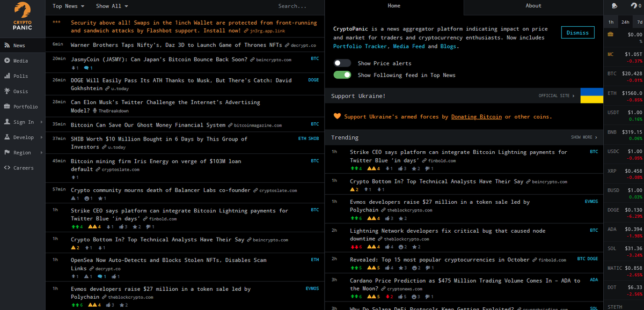
Task: Open 'Bitcoin Can Save Our Ghost Money Financial System'
Action: [x=148, y=125]
